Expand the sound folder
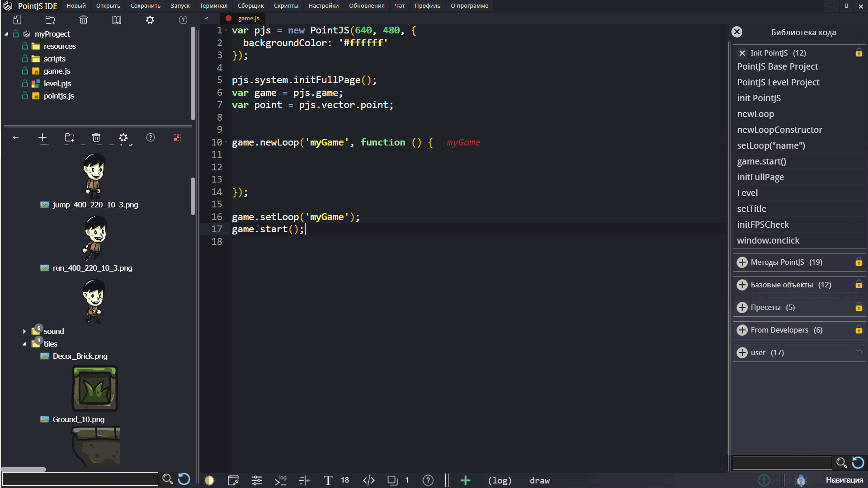This screenshot has height=488, width=868. tap(24, 331)
